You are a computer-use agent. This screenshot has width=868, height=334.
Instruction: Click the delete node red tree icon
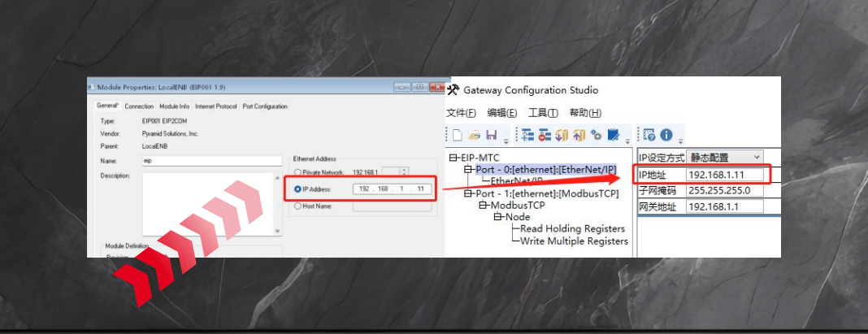545,135
